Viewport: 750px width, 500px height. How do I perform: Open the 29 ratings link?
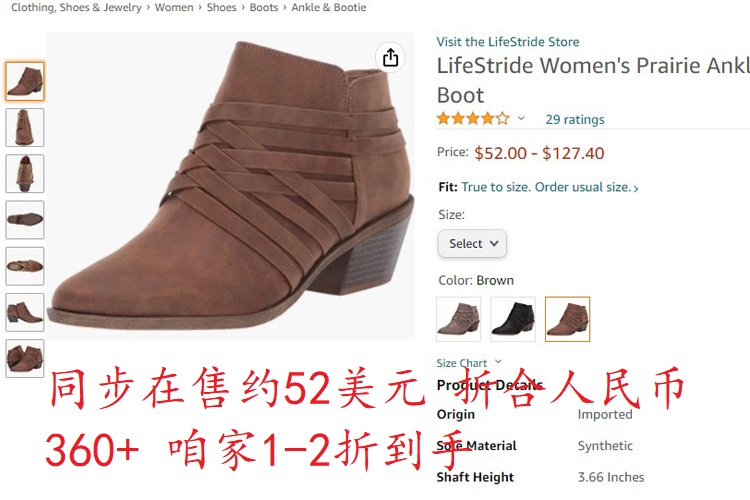575,119
